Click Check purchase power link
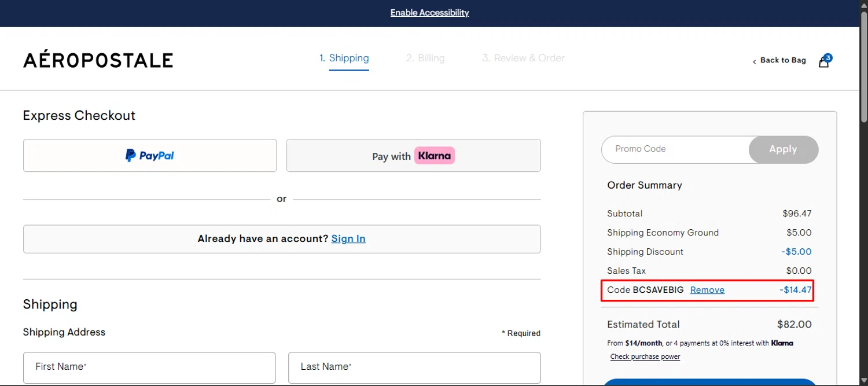Viewport: 868px width, 386px height. (645, 356)
